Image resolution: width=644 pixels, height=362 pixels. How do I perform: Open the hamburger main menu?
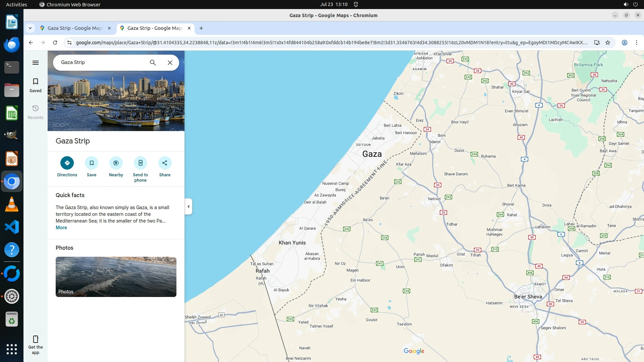point(36,63)
